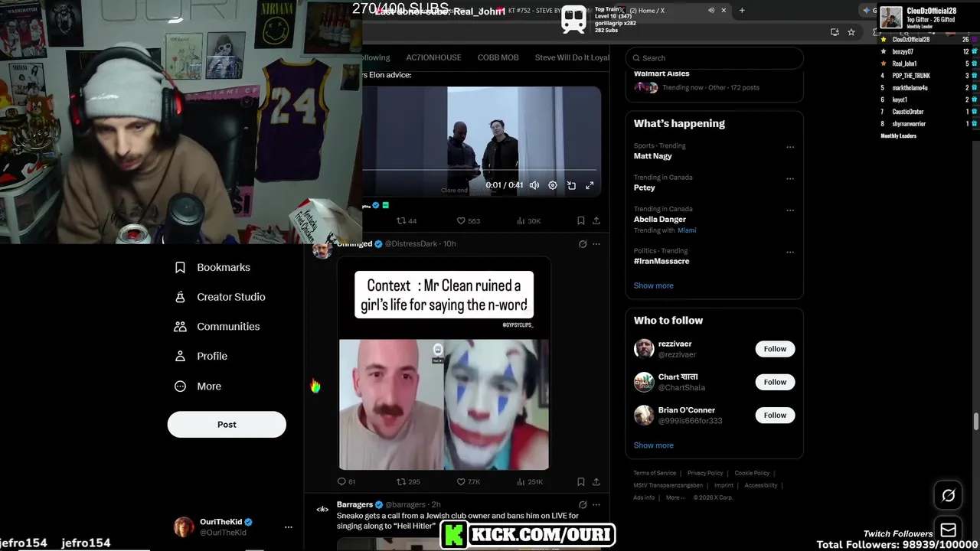Bookmark the DistressDark post

581,481
